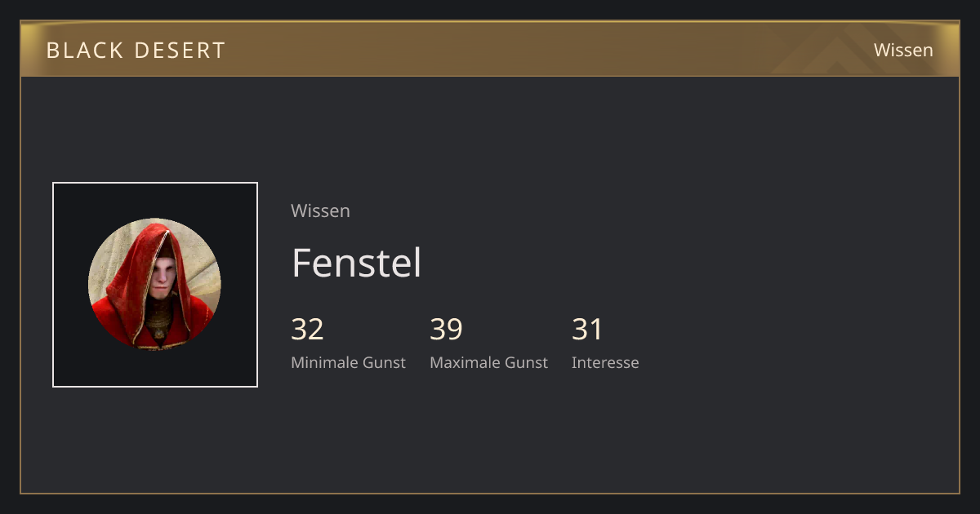This screenshot has width=980, height=514.
Task: Open the Wissen link in header
Action: click(903, 50)
